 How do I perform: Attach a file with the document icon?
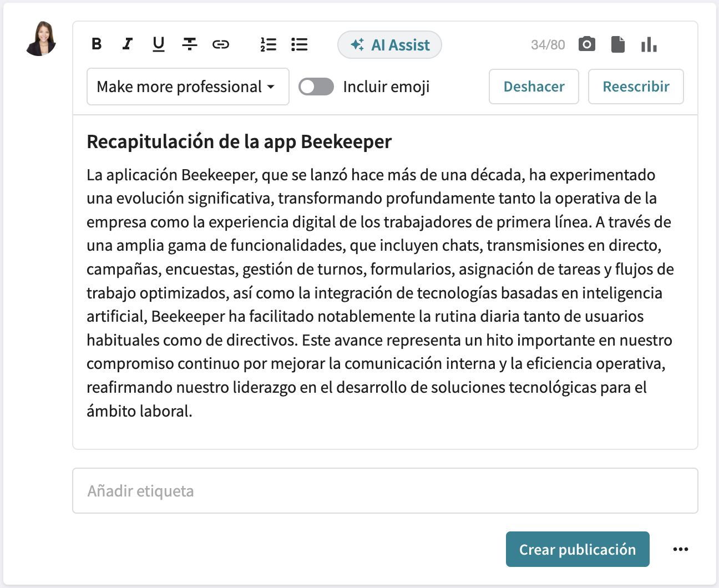pos(617,44)
